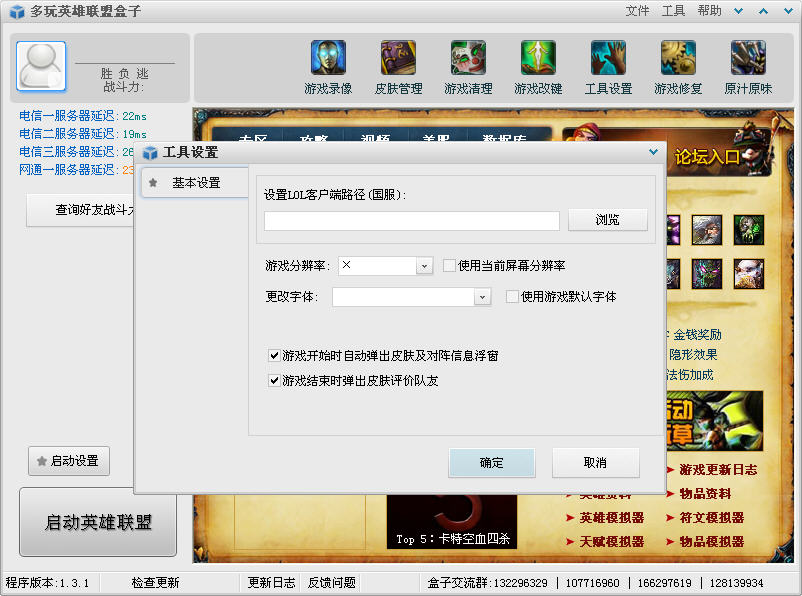Viewport: 802px width, 596px height.
Task: Select the old bearded champion portrait
Action: pos(707,230)
